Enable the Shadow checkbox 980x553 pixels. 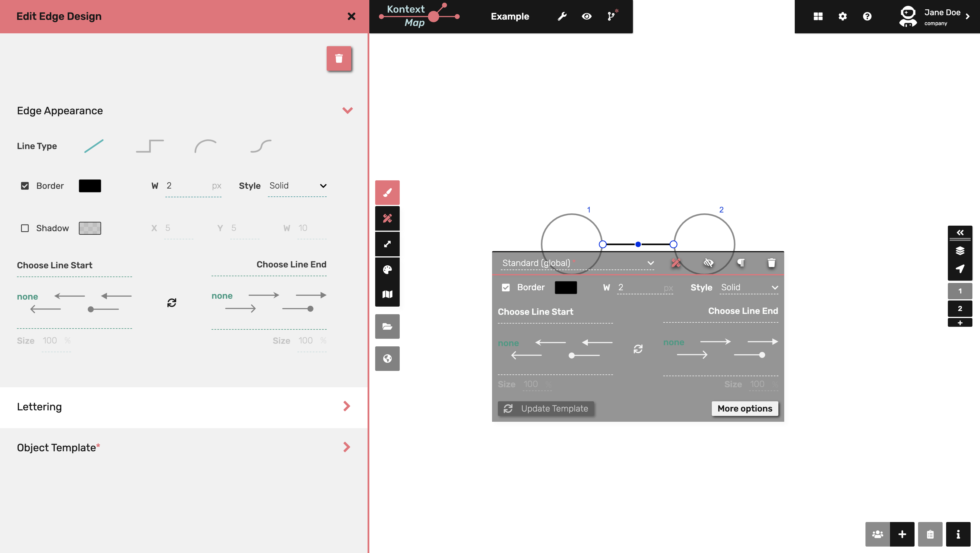[25, 228]
